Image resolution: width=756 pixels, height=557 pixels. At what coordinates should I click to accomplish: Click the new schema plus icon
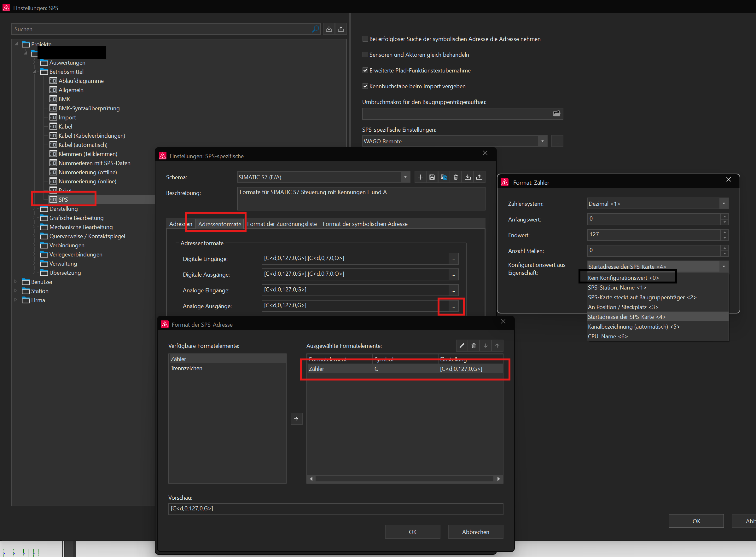click(x=420, y=177)
